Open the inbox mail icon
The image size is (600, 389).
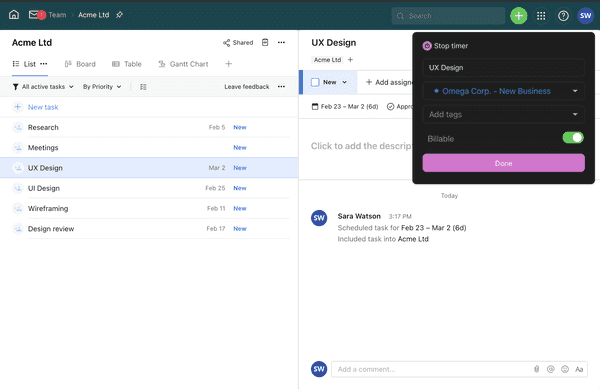(34, 15)
